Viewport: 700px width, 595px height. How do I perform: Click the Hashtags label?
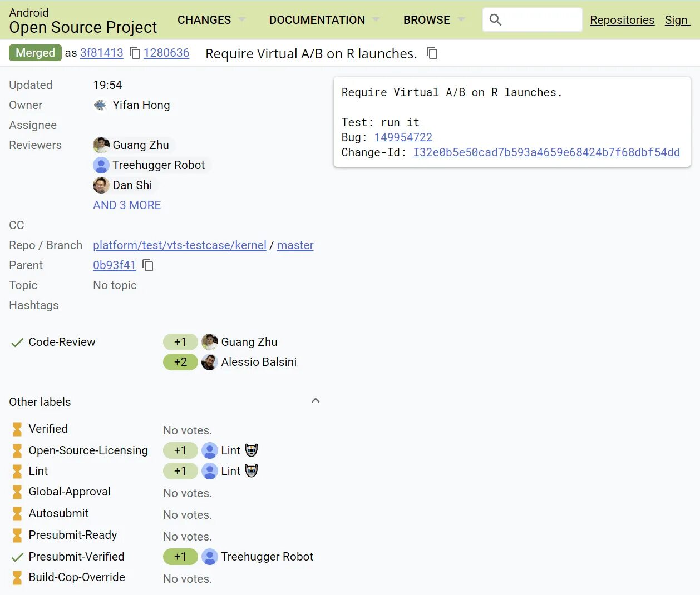click(x=34, y=305)
